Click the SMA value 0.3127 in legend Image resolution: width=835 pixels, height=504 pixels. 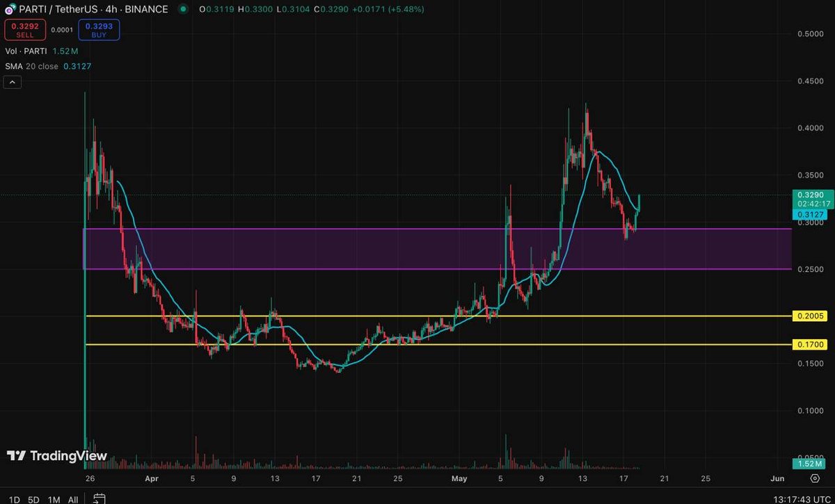76,66
